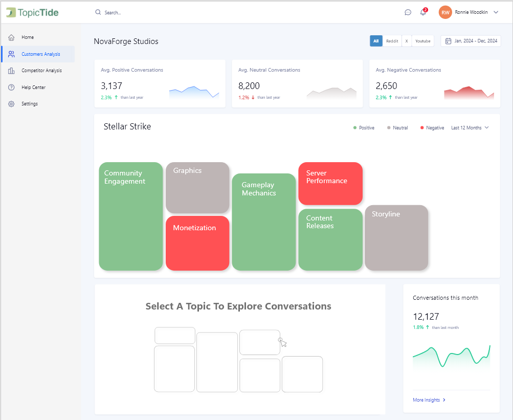Filter conversations by X platform

click(407, 41)
